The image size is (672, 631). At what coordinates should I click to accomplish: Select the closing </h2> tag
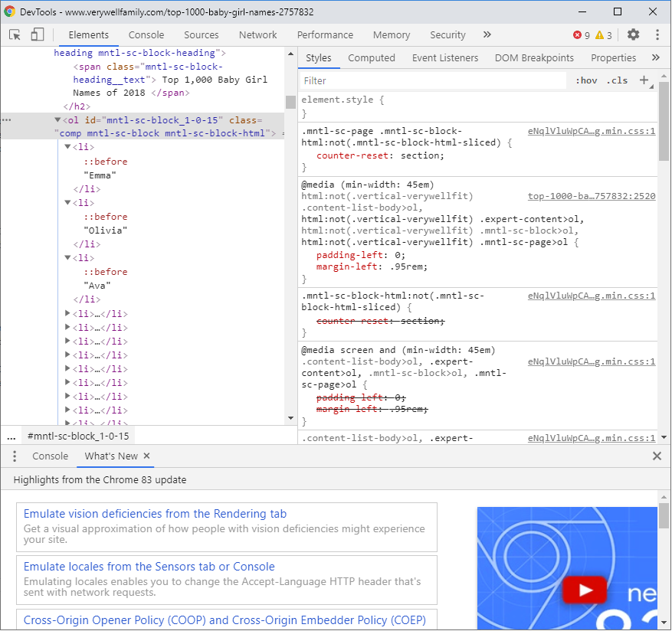point(77,106)
